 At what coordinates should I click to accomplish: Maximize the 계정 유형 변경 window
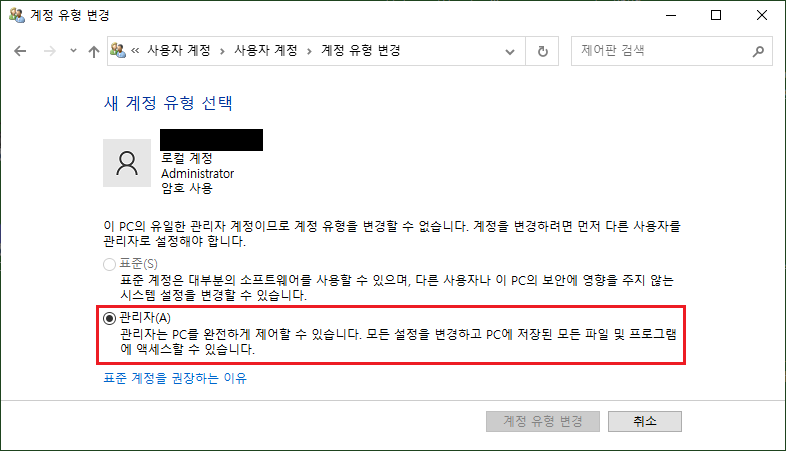(716, 15)
